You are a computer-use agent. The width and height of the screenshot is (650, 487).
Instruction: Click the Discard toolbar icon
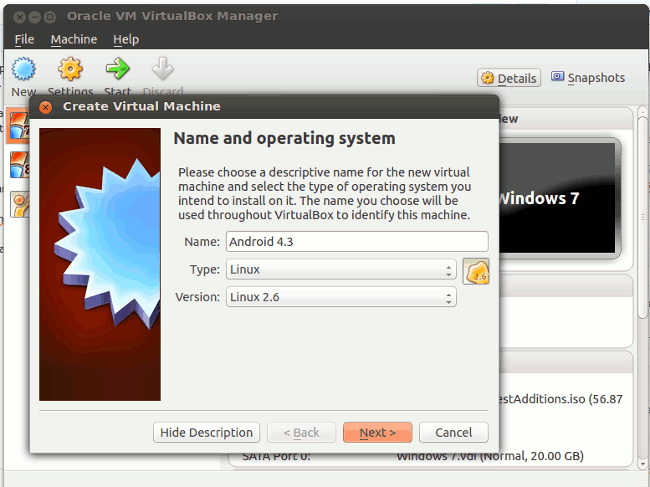[163, 71]
